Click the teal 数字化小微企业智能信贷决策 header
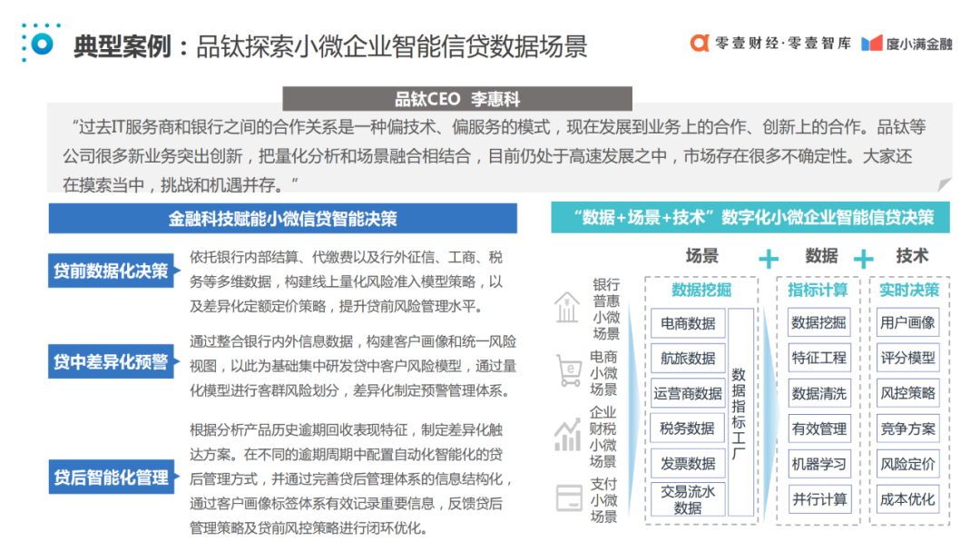The image size is (980, 552). click(750, 218)
